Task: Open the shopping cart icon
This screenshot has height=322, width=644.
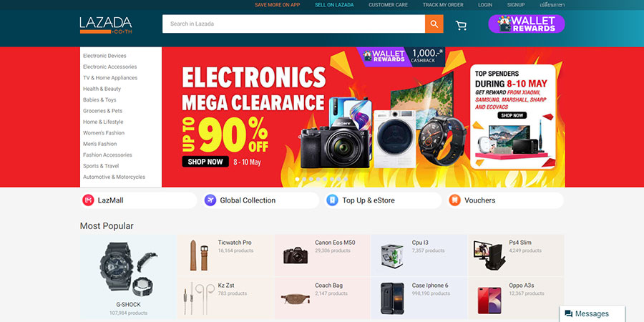Action: click(x=462, y=26)
